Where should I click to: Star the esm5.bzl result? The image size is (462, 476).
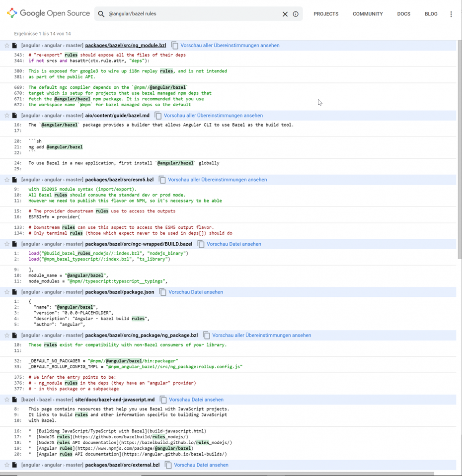[x=7, y=180]
